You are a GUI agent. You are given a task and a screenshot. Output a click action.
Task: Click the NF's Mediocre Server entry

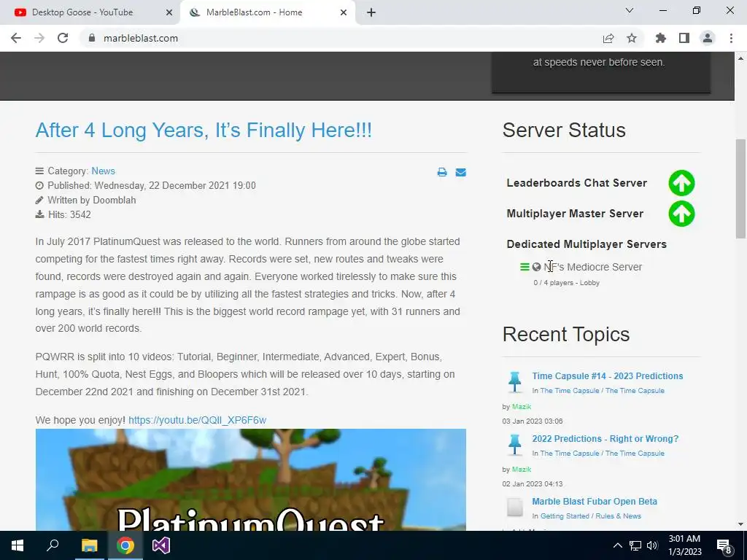click(x=592, y=267)
